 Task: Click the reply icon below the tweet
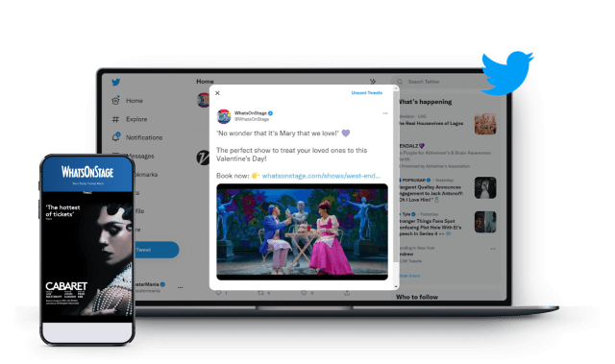point(218,293)
